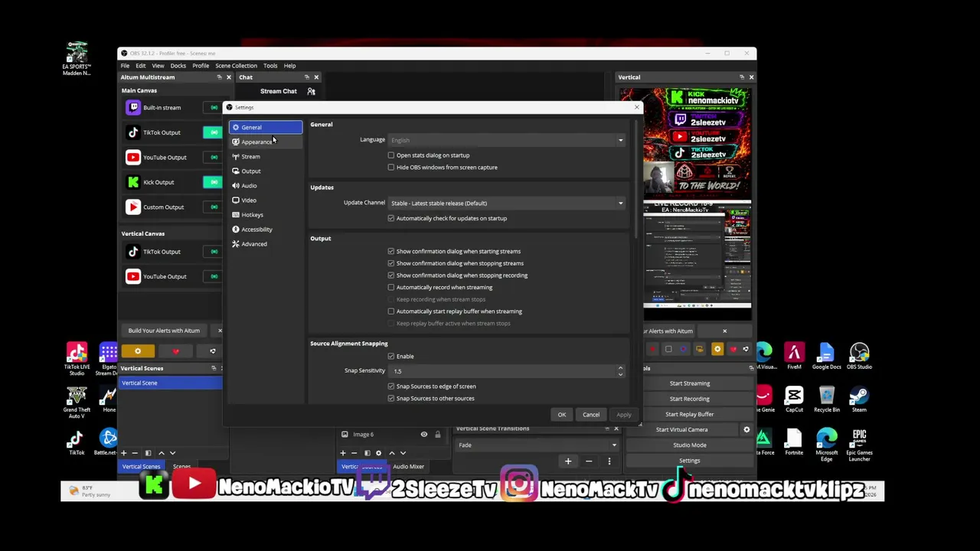Enable Automatically record when streaming

point(391,288)
